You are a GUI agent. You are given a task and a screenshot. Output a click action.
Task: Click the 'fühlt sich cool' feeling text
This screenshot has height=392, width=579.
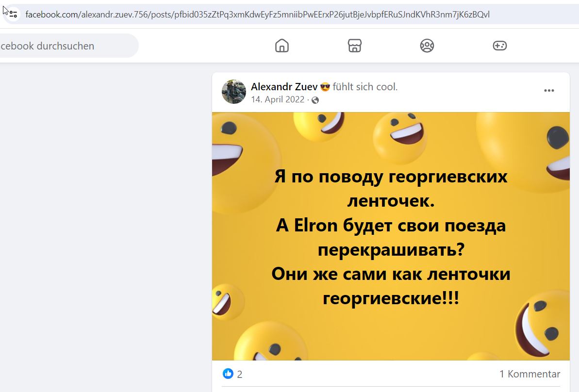pyautogui.click(x=365, y=87)
